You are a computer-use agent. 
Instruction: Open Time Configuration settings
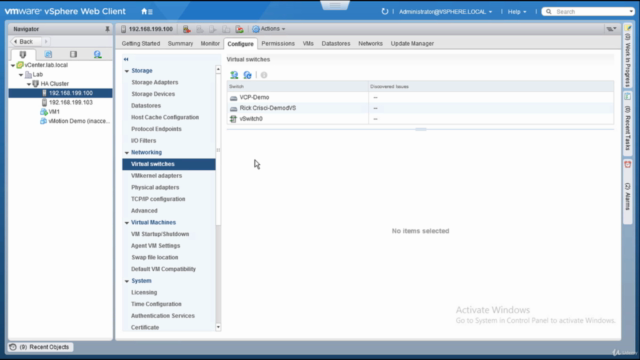(156, 304)
